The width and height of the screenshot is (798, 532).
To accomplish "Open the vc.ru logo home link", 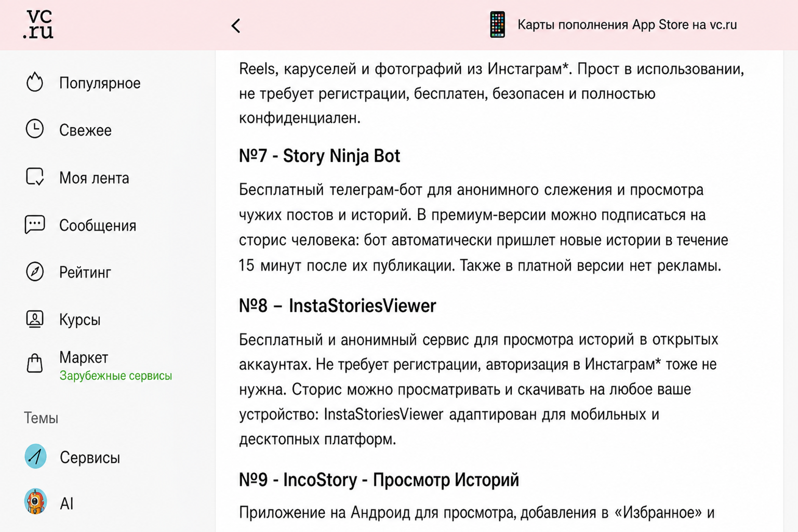I will point(38,24).
